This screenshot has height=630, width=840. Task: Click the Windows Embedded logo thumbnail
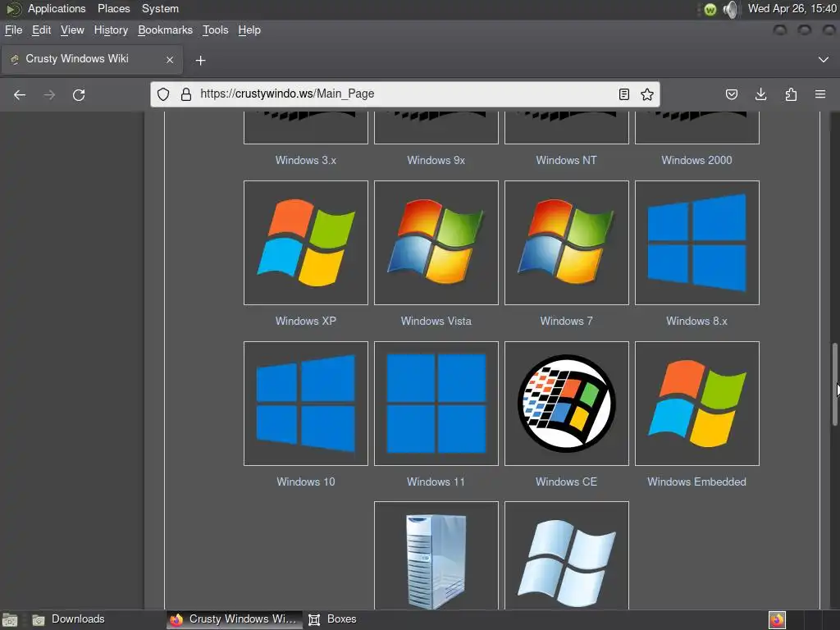point(697,404)
